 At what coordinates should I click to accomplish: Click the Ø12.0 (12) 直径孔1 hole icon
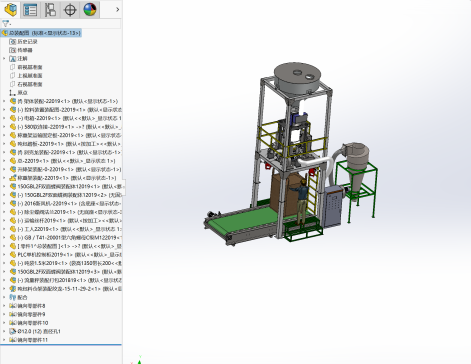(13, 331)
